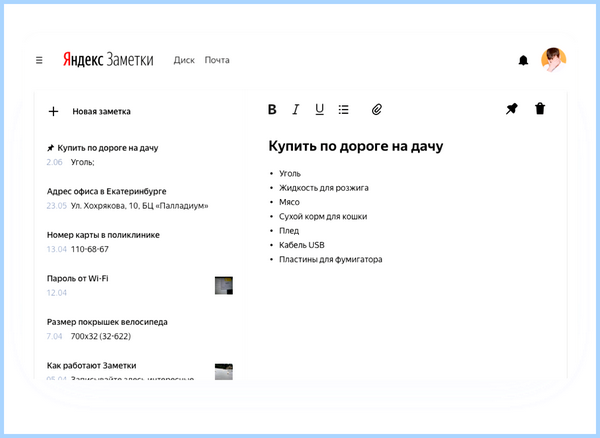Click thumbnail of Пароль от Wi-Fi note
The width and height of the screenshot is (600, 438).
click(224, 285)
